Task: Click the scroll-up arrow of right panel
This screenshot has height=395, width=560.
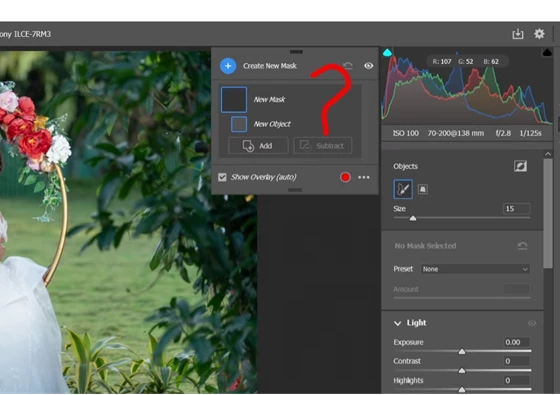Action: click(548, 154)
